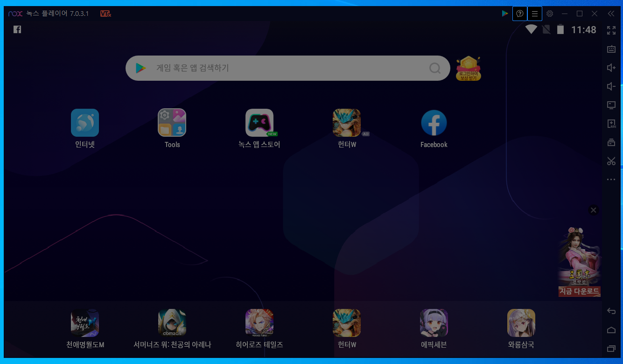The height and width of the screenshot is (364, 623).
Task: Increase volume in sidebar
Action: tap(611, 68)
